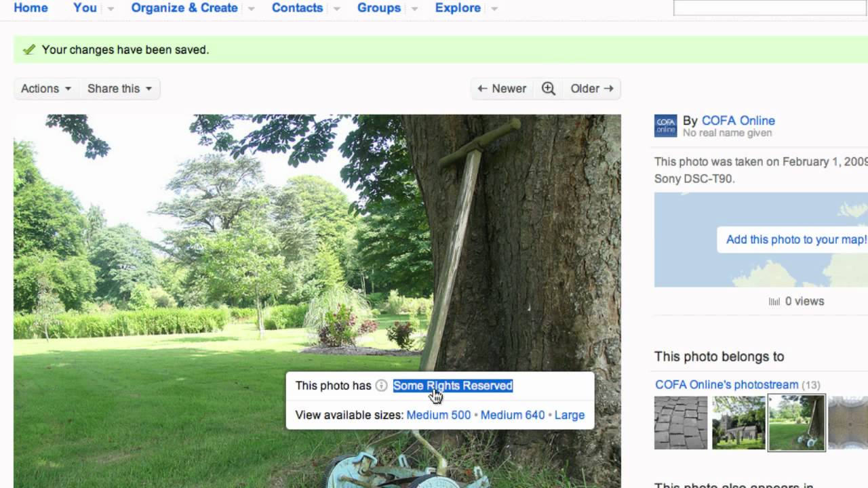The width and height of the screenshot is (868, 488).
Task: View the Medium 640 size
Action: (513, 415)
